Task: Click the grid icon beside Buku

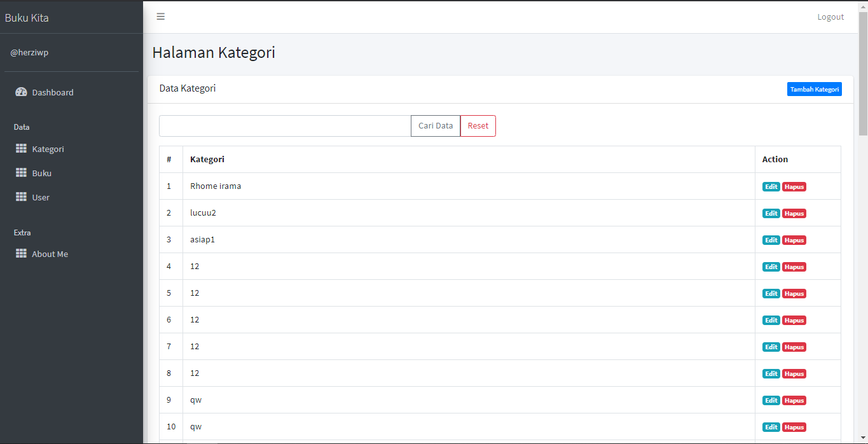Action: (21, 173)
